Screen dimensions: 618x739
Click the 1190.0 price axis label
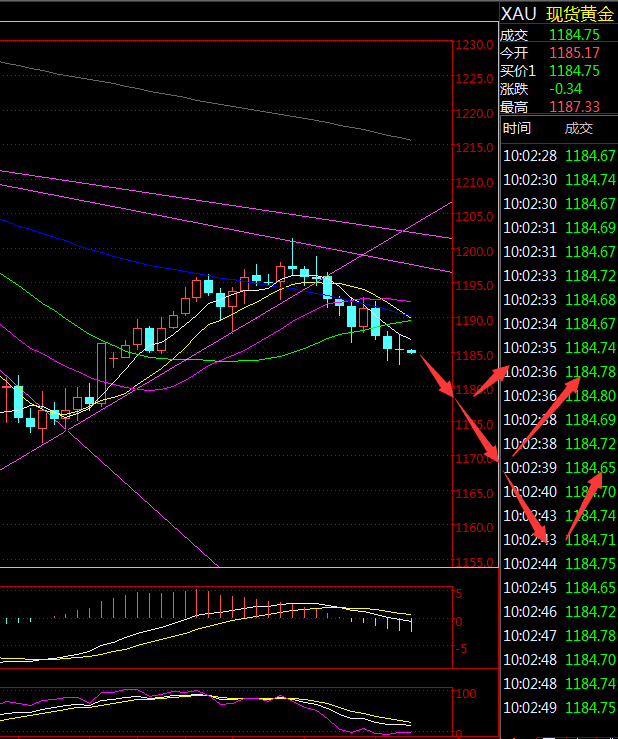(x=474, y=320)
